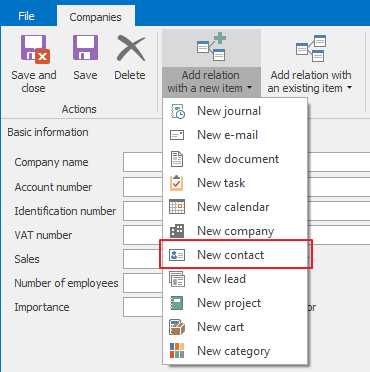Click the New company building icon
The image size is (370, 372).
point(177,231)
